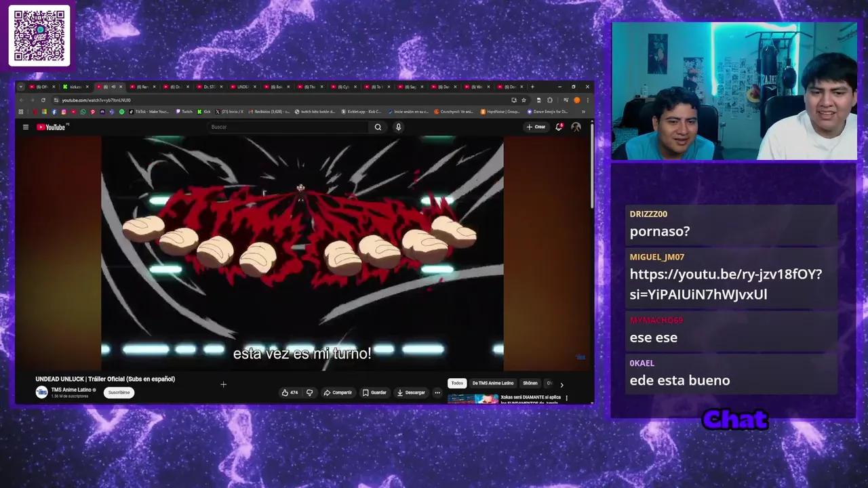Open the tab search dropdown arrow
Image resolution: width=868 pixels, height=488 pixels.
(21, 87)
